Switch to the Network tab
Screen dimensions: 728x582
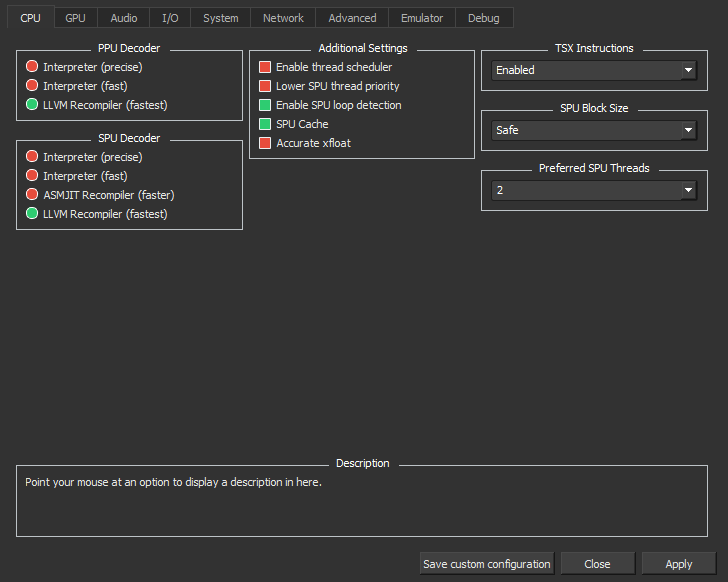click(x=283, y=18)
